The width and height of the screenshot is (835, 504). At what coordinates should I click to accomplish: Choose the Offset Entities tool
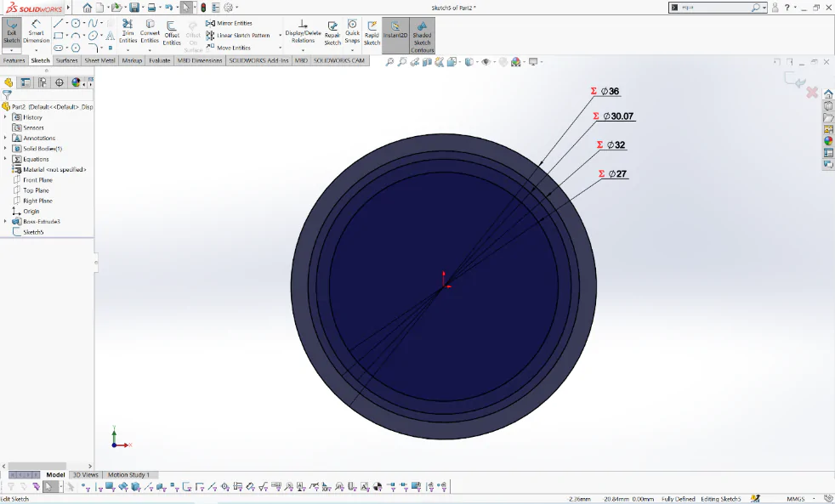172,33
